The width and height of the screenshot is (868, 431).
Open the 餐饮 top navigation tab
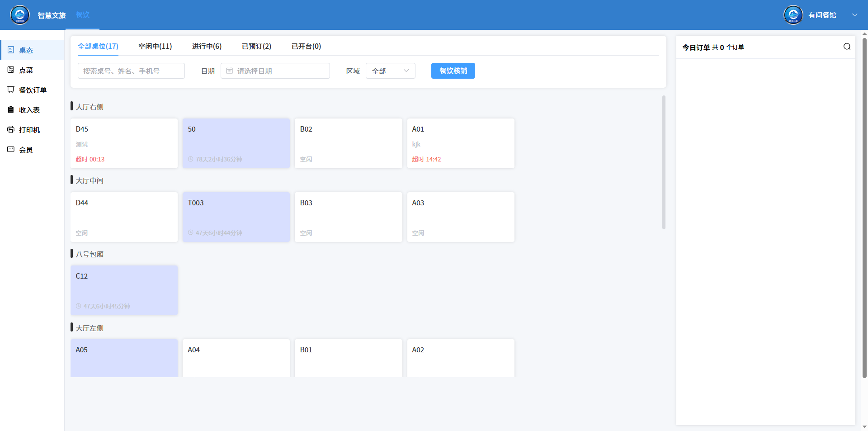(x=82, y=15)
